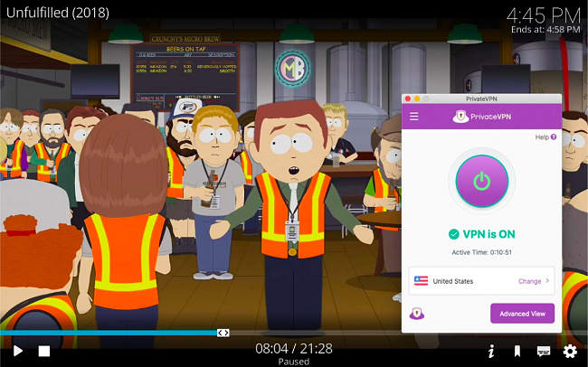Click the Active Time 0:10:51 text
The width and height of the screenshot is (588, 367).
pyautogui.click(x=482, y=252)
